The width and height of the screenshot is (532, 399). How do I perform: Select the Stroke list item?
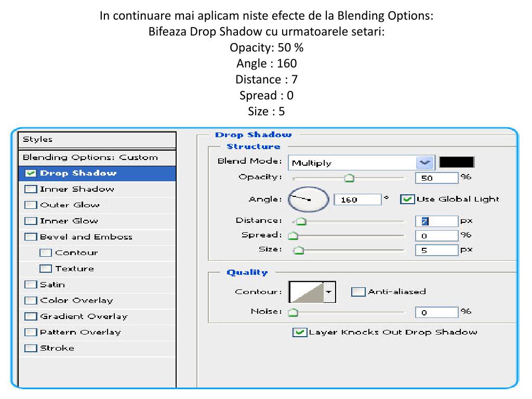(97, 349)
